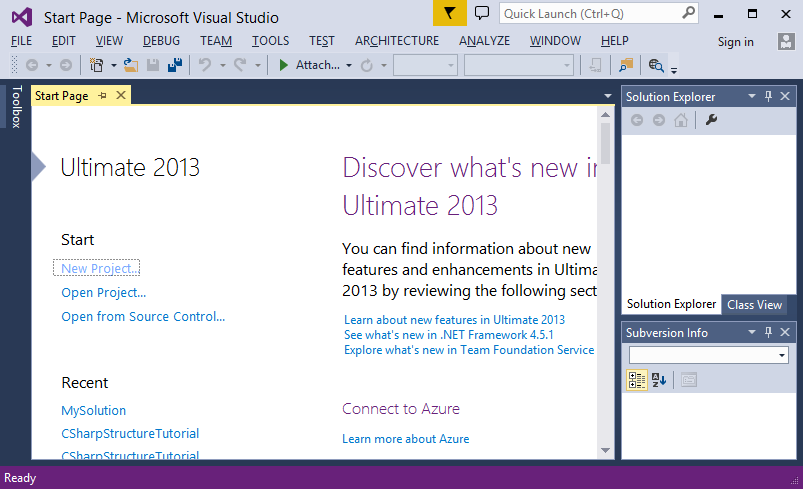Click Solution Explorer Home icon
This screenshot has width=803, height=489.
click(x=681, y=120)
